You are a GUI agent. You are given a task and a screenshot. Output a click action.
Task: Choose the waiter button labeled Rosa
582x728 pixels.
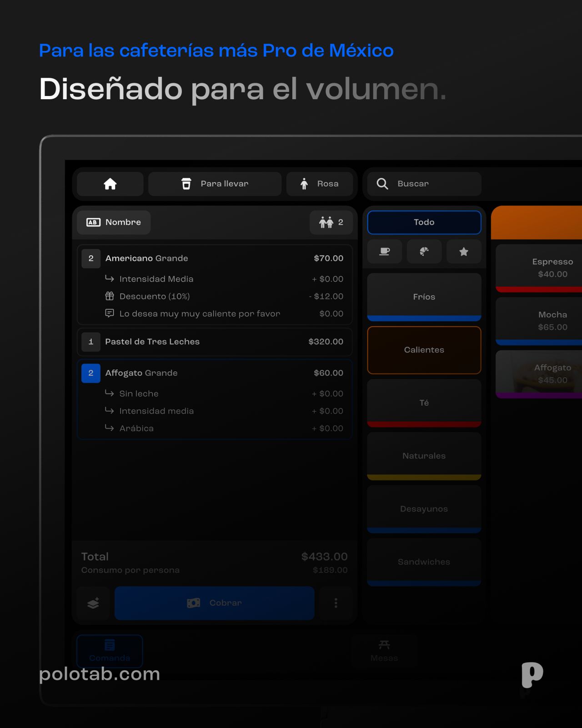point(320,184)
